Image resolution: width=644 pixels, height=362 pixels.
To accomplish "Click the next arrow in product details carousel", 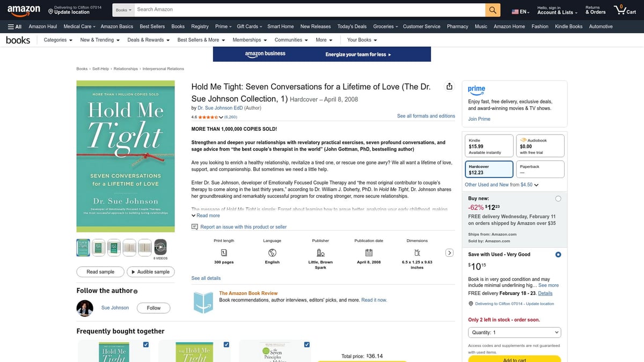I will pyautogui.click(x=450, y=253).
